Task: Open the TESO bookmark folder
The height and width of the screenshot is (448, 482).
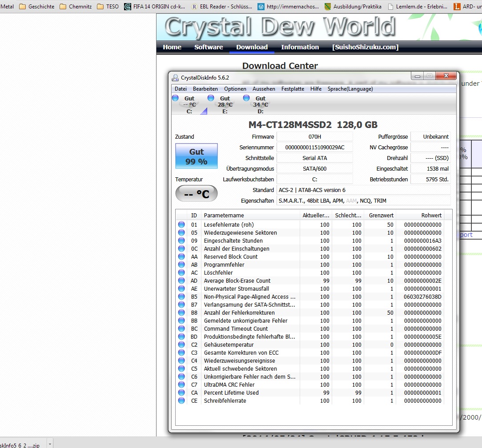Action: coord(108,7)
